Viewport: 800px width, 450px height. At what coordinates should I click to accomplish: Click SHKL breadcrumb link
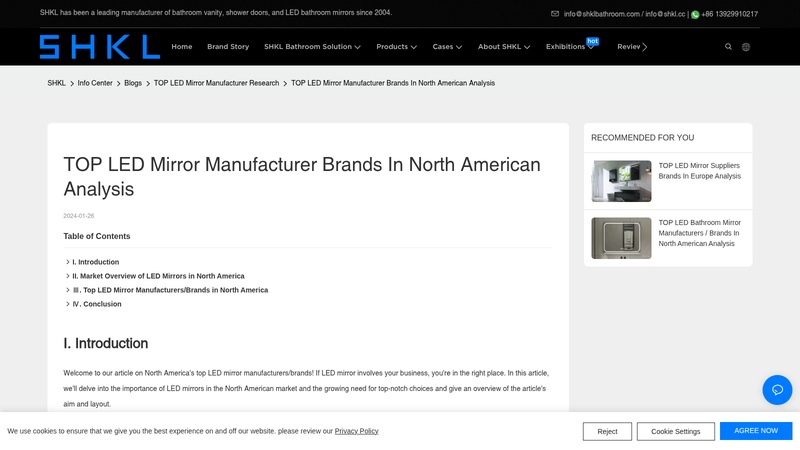click(56, 83)
